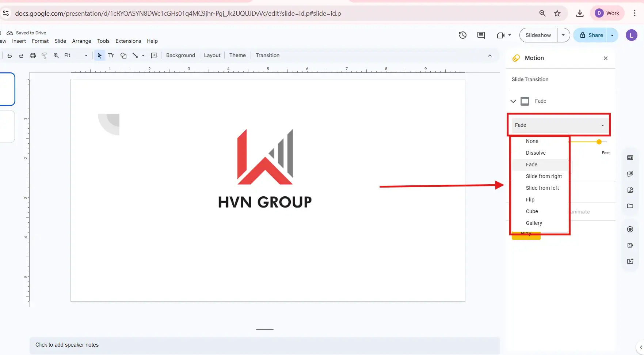The width and height of the screenshot is (644, 355).
Task: Open the Shape tool
Action: (x=123, y=56)
